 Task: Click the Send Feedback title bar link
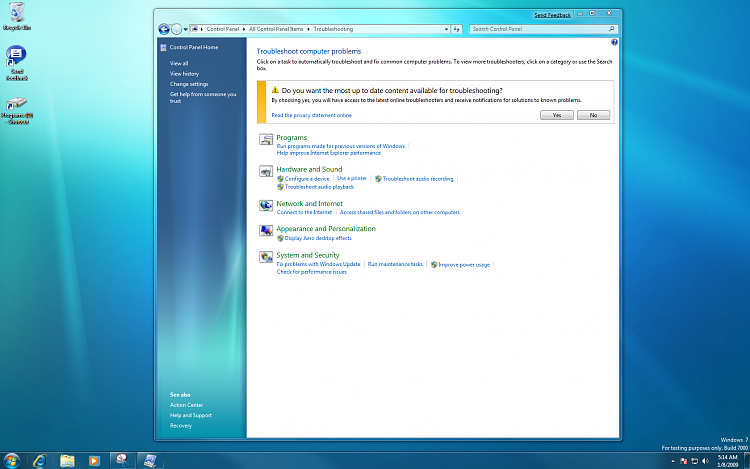click(552, 15)
